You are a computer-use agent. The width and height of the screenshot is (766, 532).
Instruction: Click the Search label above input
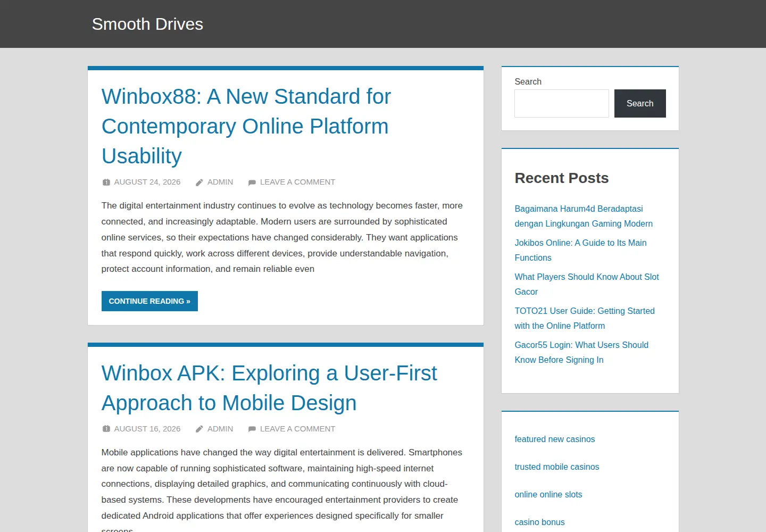528,81
